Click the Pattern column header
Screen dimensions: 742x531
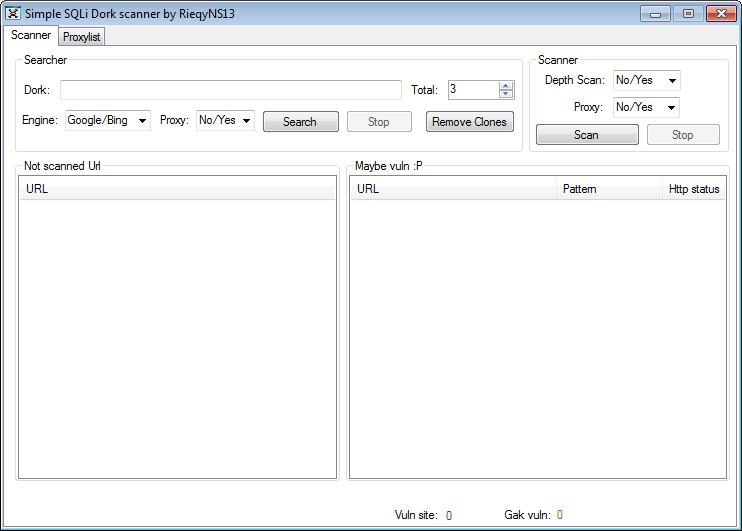[609, 189]
